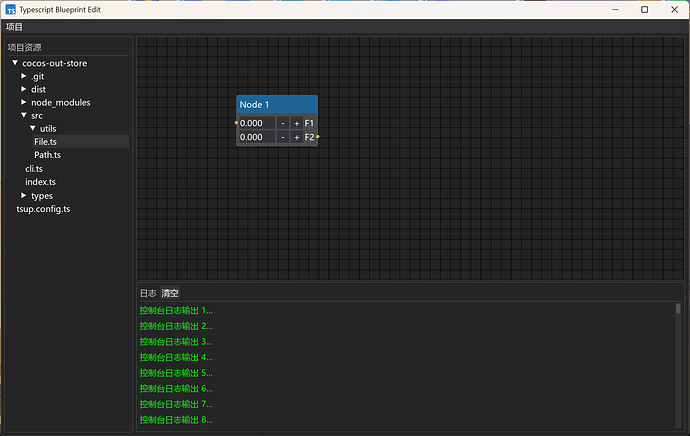The image size is (690, 436).
Task: Select the node_modules folder label
Action: coord(61,103)
